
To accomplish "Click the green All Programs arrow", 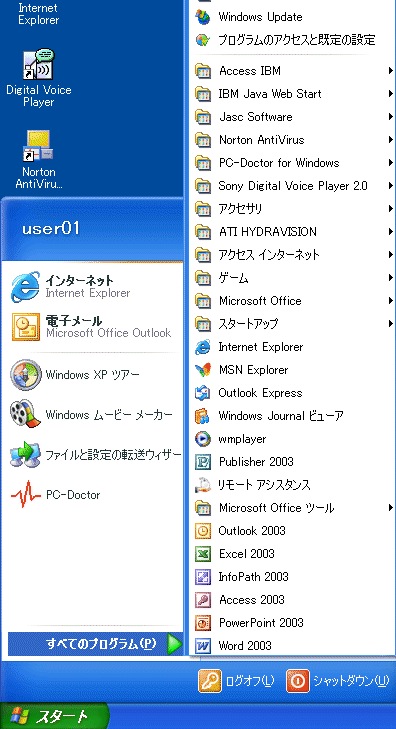I will (x=174, y=644).
